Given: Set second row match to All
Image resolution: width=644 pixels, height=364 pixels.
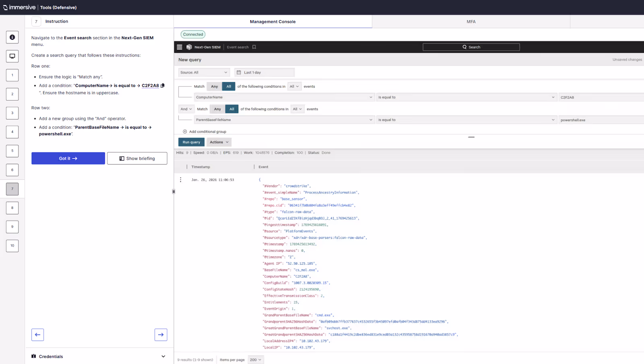Looking at the screenshot, I should [x=232, y=109].
